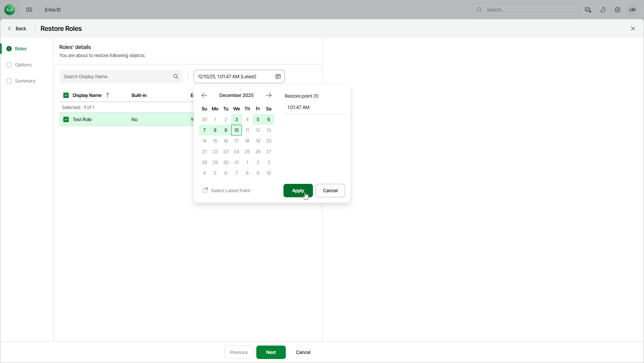This screenshot has height=363, width=644.
Task: Go to next month arrow
Action: tap(269, 96)
